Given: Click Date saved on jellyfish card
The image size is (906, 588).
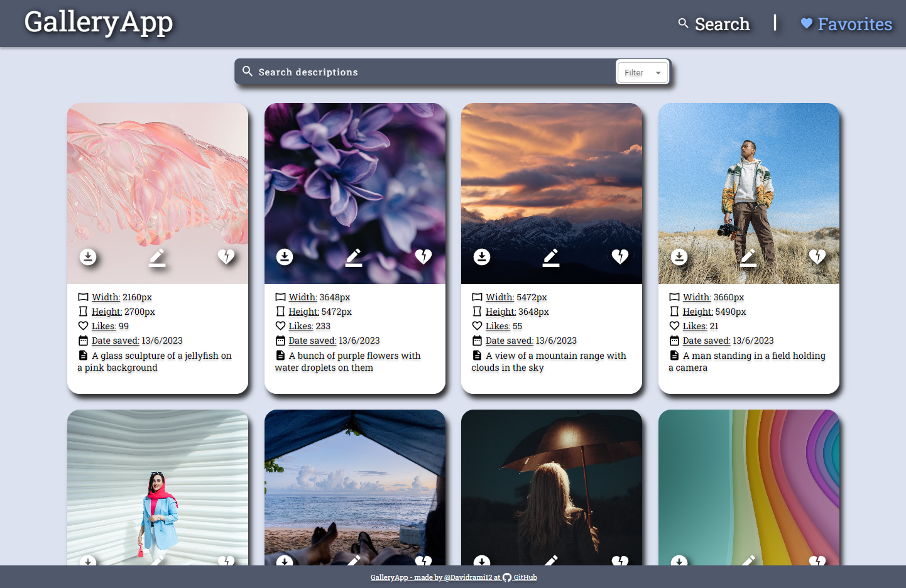Looking at the screenshot, I should 137,340.
